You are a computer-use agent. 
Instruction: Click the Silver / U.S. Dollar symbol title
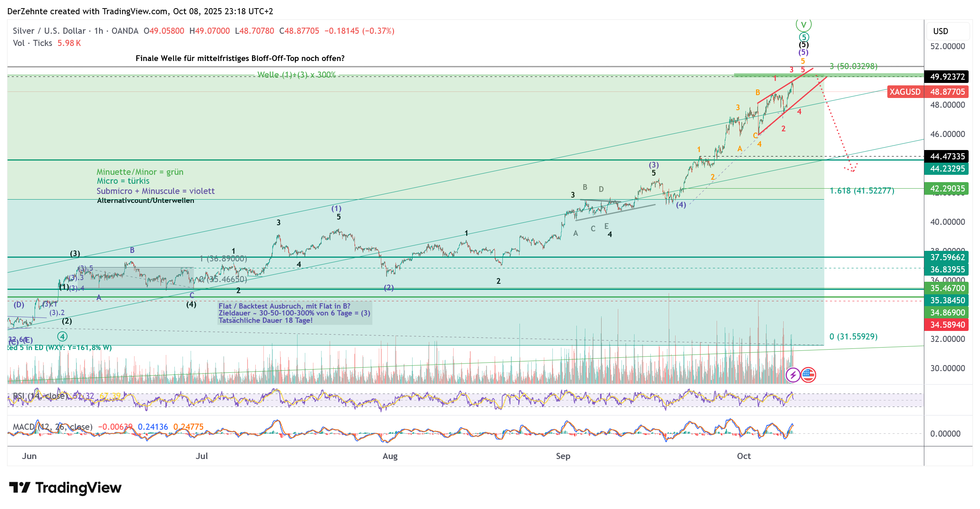[x=49, y=31]
